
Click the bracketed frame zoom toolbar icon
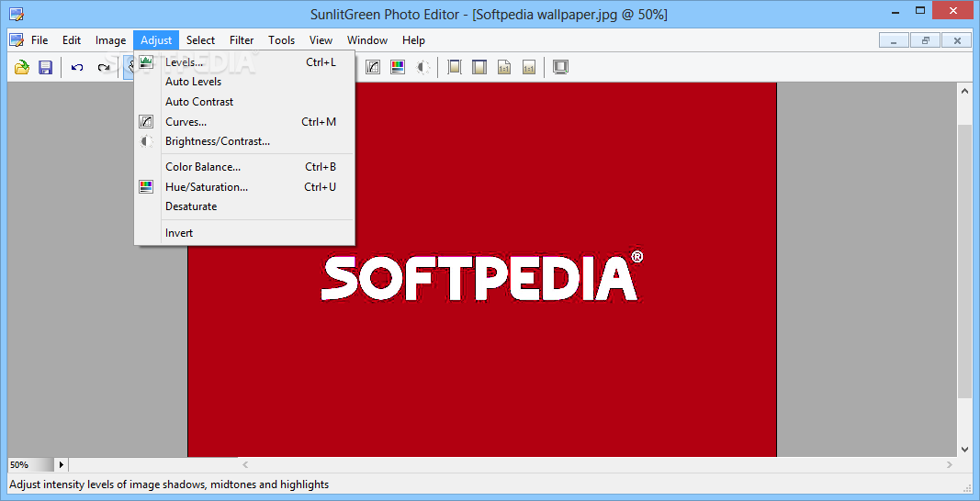click(x=455, y=67)
